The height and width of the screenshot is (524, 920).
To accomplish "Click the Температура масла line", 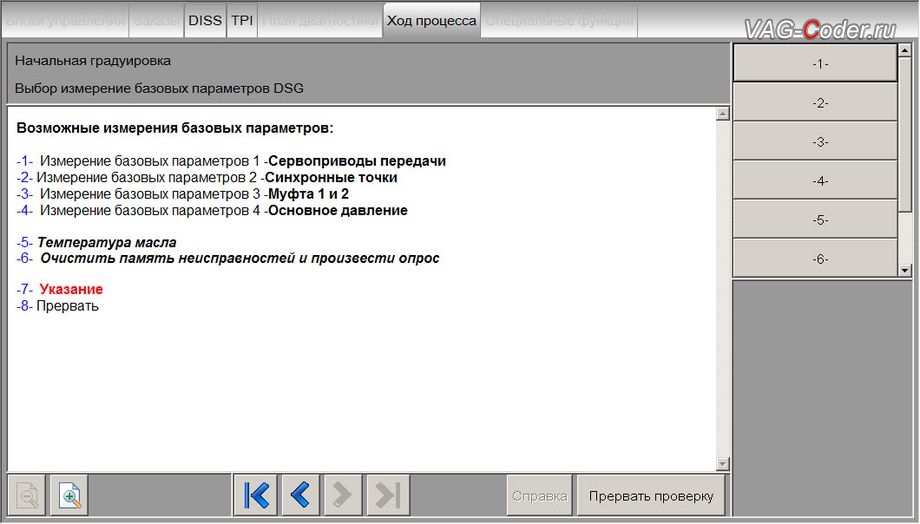I will point(96,242).
